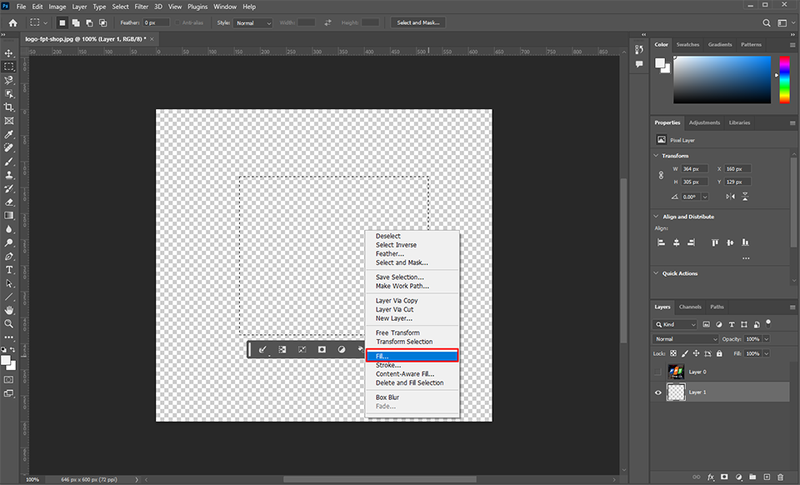The height and width of the screenshot is (485, 800).
Task: Toggle lock all padlock icon
Action: (719, 353)
